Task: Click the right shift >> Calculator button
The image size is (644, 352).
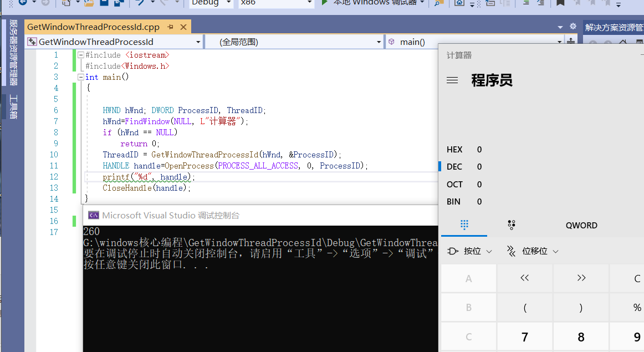Action: 581,278
